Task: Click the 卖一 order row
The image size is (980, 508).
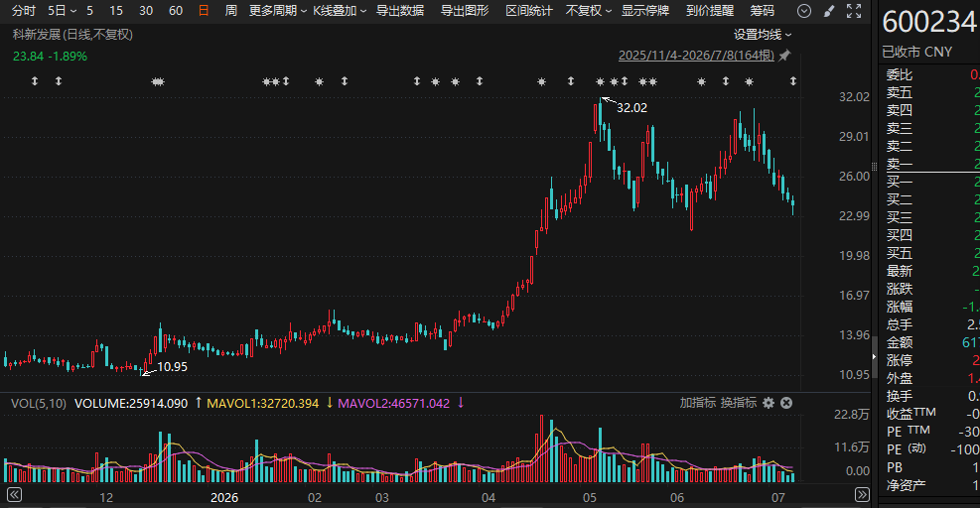Action: (930, 164)
